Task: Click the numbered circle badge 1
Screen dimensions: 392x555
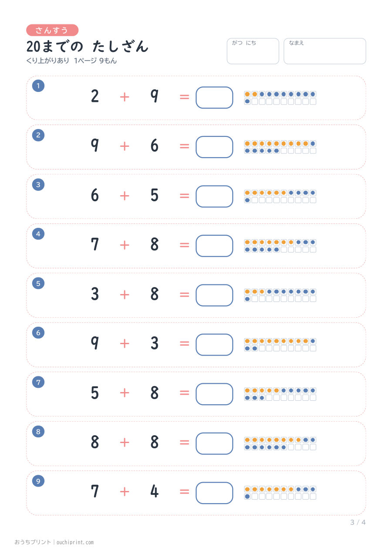Action: click(x=38, y=86)
